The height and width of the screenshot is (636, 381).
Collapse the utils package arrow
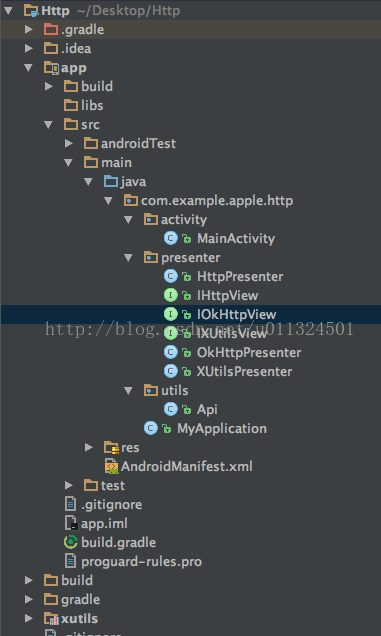pos(128,391)
